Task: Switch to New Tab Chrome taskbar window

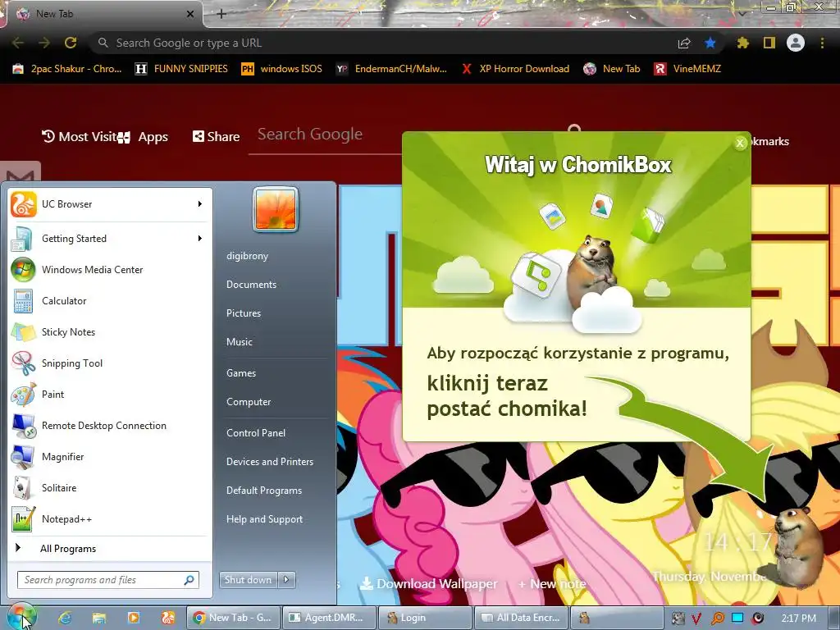Action: coord(233,618)
